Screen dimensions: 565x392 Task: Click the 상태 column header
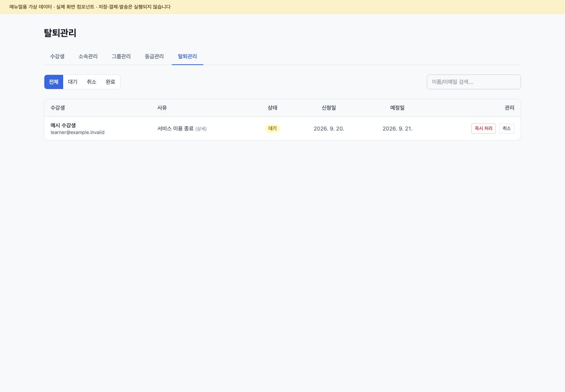(x=272, y=108)
